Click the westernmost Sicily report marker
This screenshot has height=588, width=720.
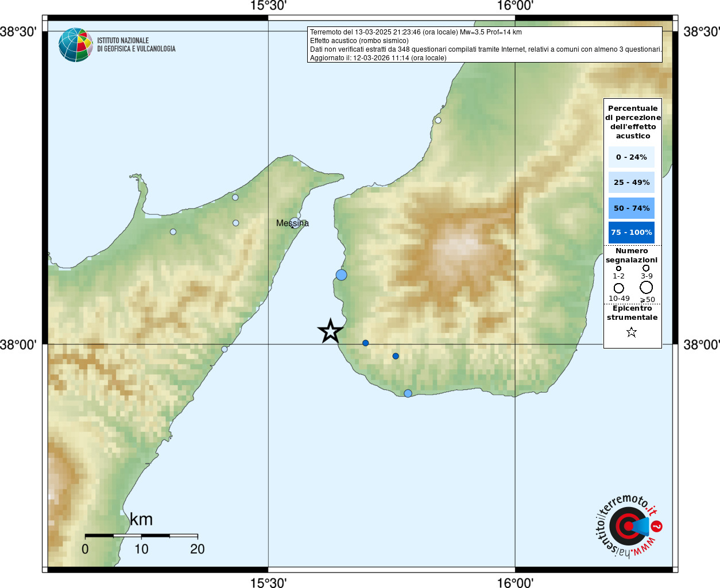[x=173, y=232]
